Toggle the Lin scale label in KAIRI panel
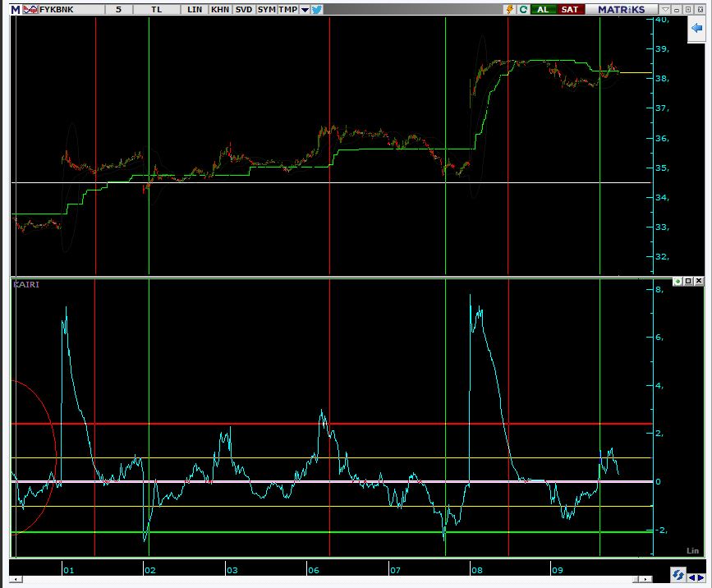The image size is (712, 588). click(692, 550)
